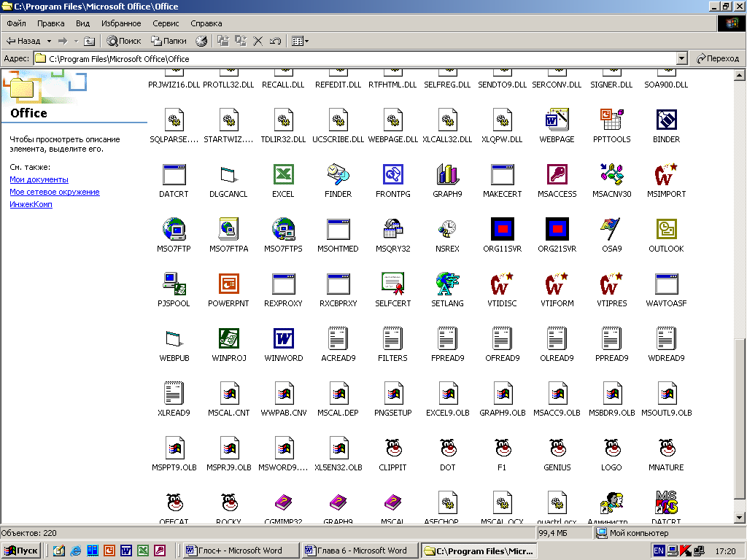Select the PPTTOOLS file icon

tap(611, 120)
